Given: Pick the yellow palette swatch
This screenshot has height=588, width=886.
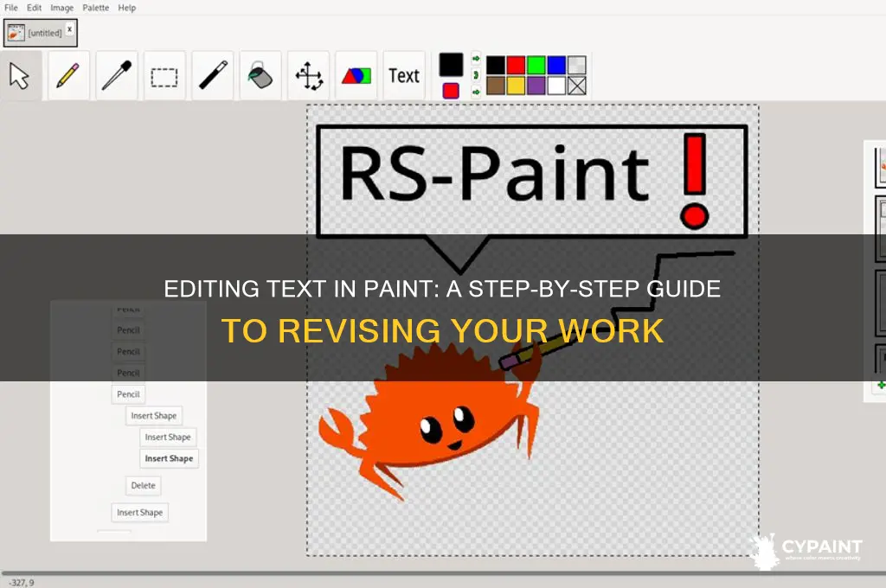Looking at the screenshot, I should [x=516, y=86].
